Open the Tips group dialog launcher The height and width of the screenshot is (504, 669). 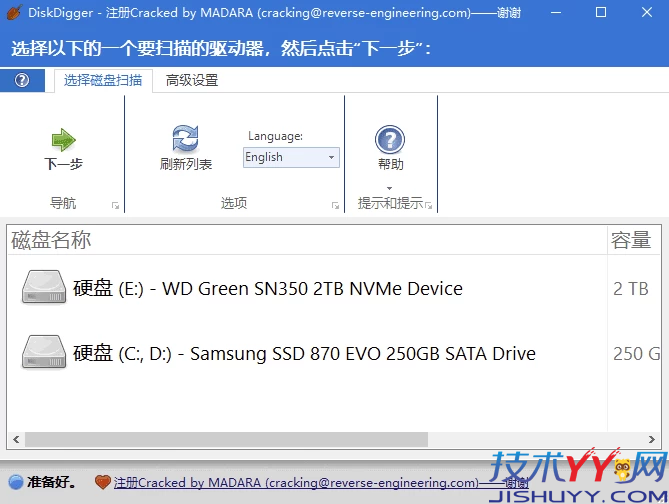coord(428,206)
